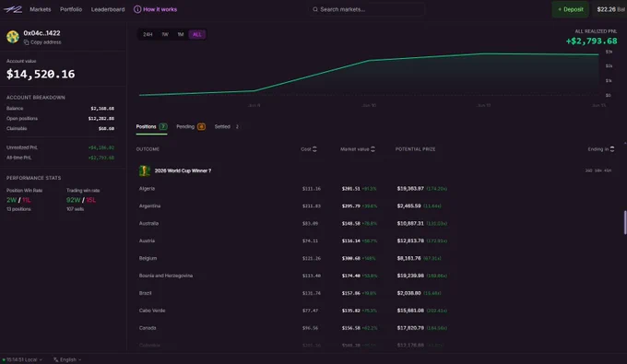
Task: Click the 0x04c..1422 wallet address
Action: [41, 33]
